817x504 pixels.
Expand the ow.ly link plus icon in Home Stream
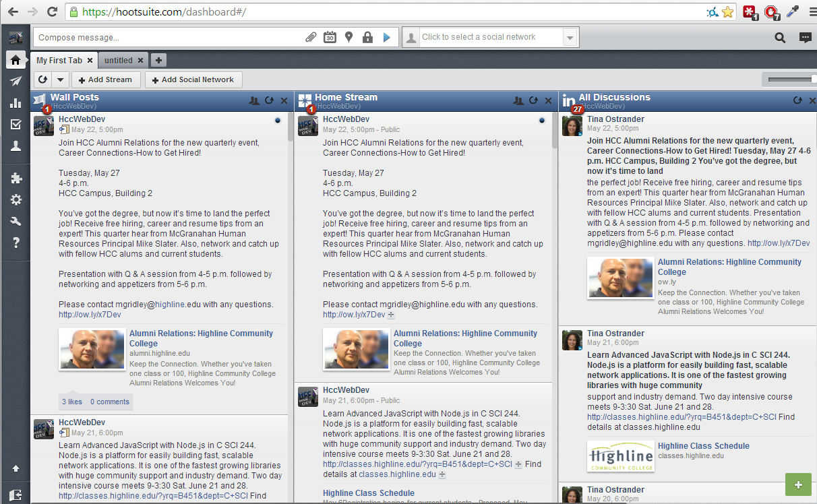(392, 315)
